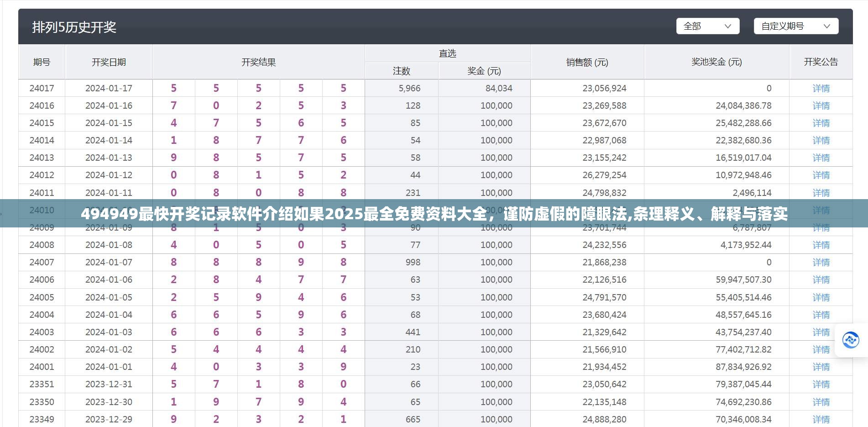Click the 排列5历史开奖 title

74,27
